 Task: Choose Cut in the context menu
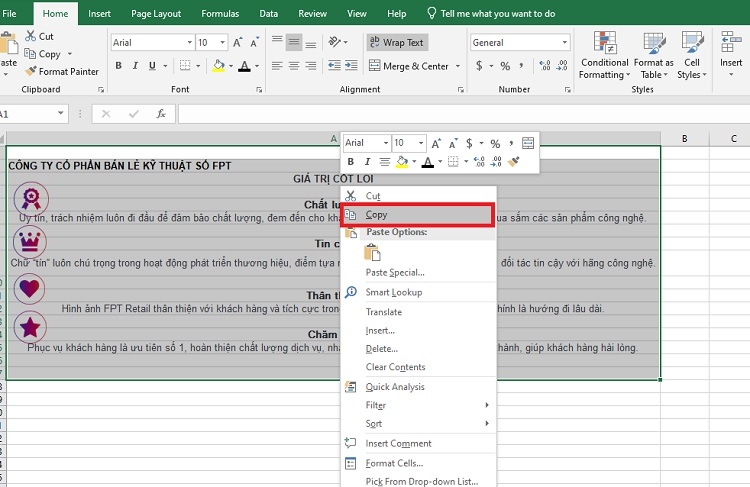tap(417, 196)
